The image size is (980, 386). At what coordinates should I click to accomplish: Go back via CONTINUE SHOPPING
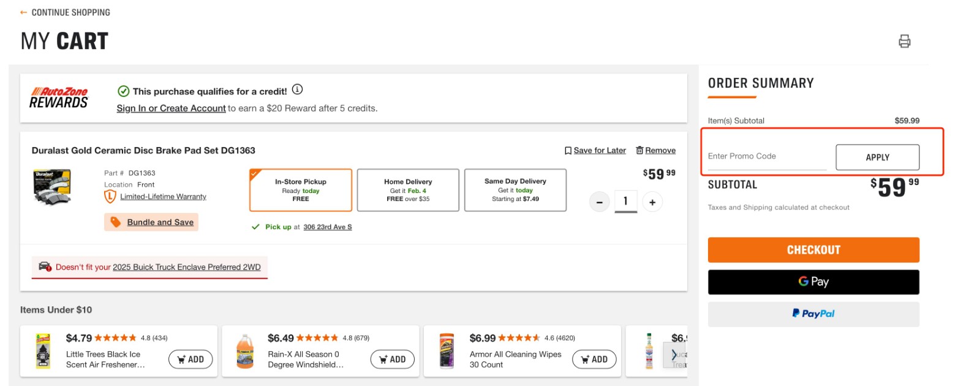coord(64,12)
